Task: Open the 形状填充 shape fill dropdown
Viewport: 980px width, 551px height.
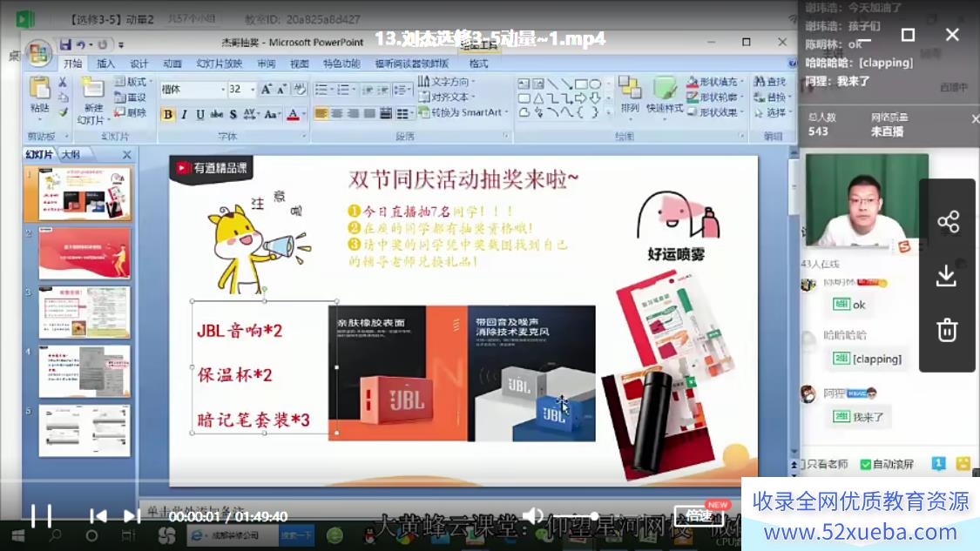Action: [716, 82]
